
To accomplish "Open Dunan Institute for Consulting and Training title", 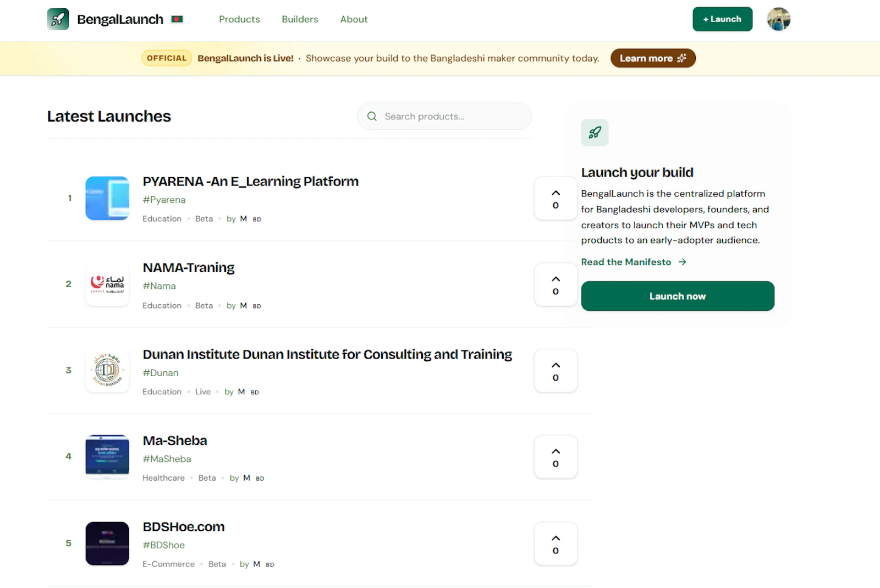I will [327, 354].
